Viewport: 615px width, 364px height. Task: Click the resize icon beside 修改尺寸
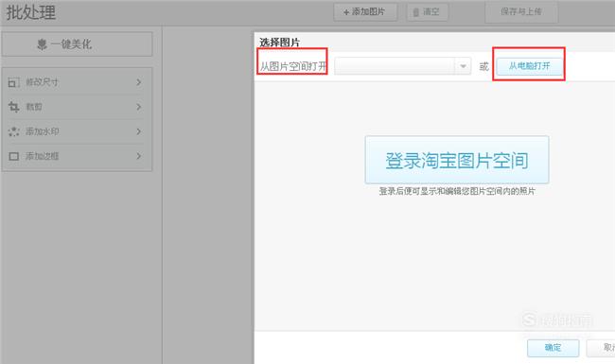[x=14, y=82]
